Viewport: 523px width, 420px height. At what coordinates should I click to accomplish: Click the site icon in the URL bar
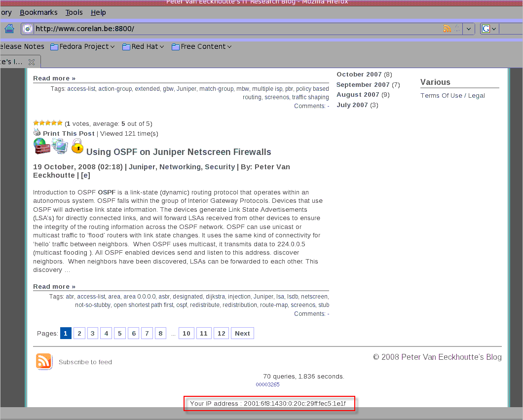pyautogui.click(x=28, y=29)
